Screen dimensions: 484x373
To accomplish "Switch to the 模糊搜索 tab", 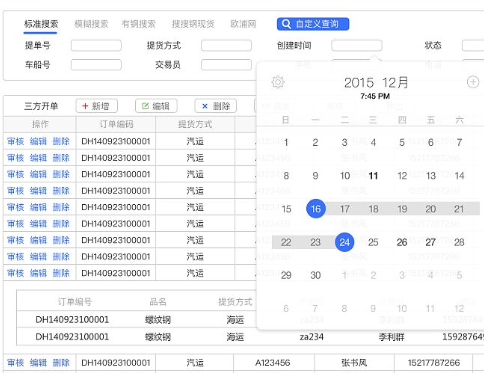I will pos(91,24).
